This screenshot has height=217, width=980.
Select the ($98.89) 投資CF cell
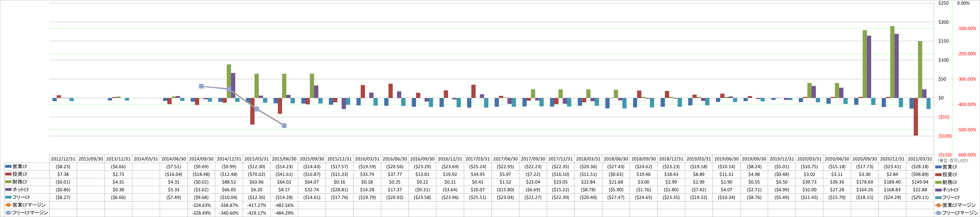920,174
